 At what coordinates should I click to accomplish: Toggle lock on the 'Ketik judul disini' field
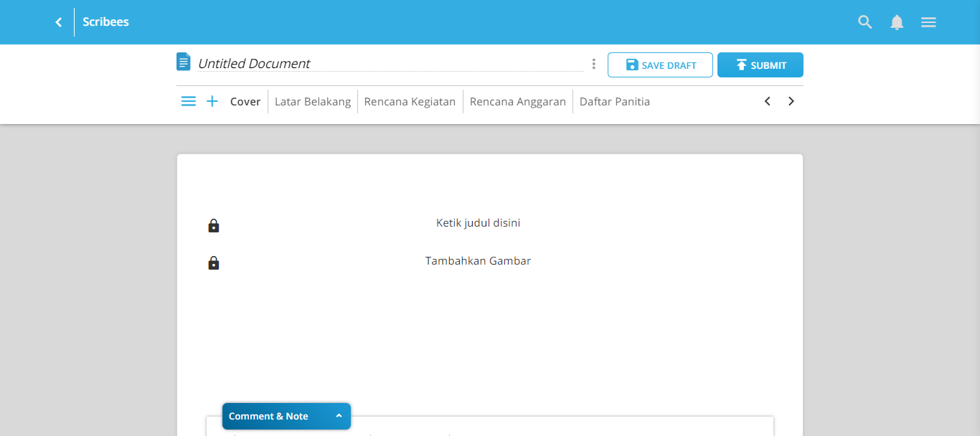[x=213, y=224]
